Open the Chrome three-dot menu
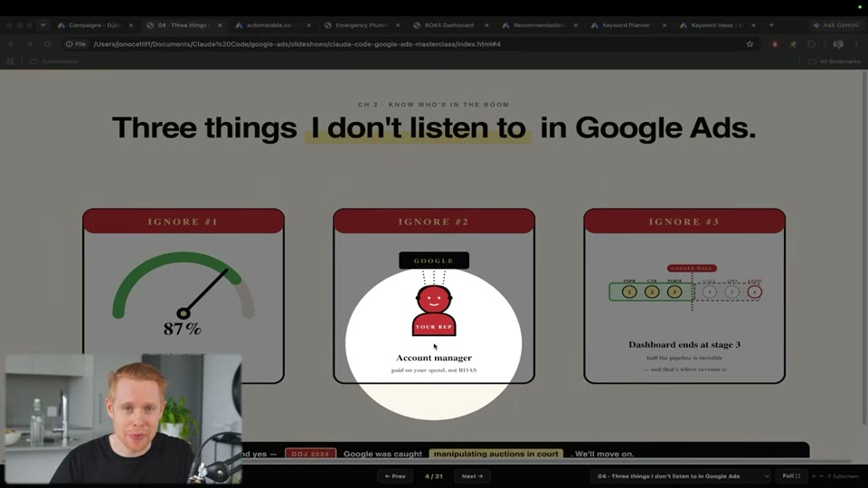 point(857,44)
